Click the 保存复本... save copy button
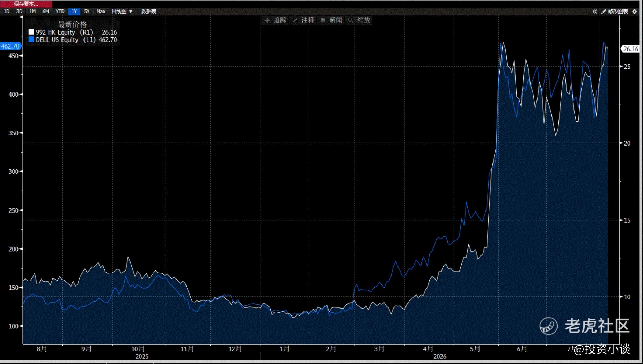The height and width of the screenshot is (364, 643). (26, 4)
